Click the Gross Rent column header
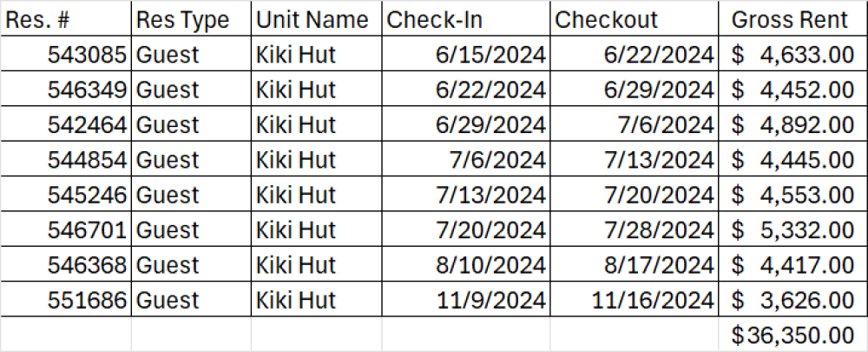Image resolution: width=868 pixels, height=352 pixels. (x=792, y=19)
